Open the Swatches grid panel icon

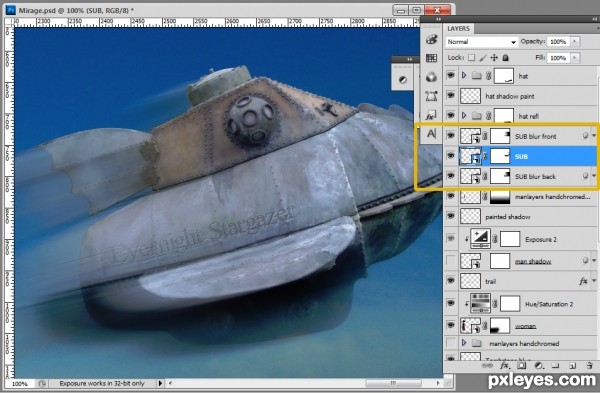click(x=431, y=58)
